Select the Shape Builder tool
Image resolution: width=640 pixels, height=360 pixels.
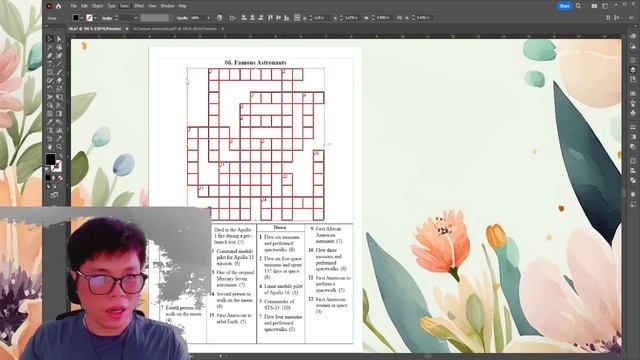(x=50, y=105)
